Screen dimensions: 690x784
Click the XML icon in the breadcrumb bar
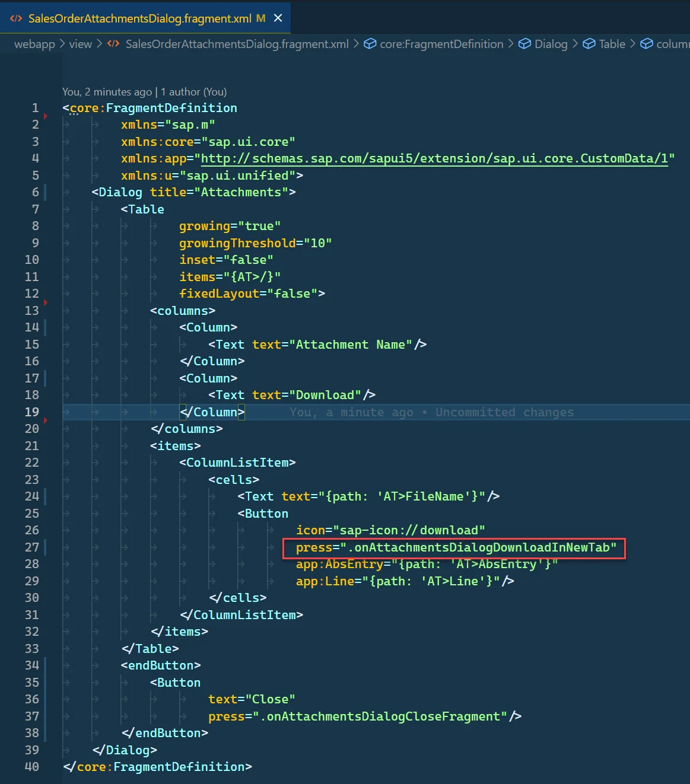point(113,44)
